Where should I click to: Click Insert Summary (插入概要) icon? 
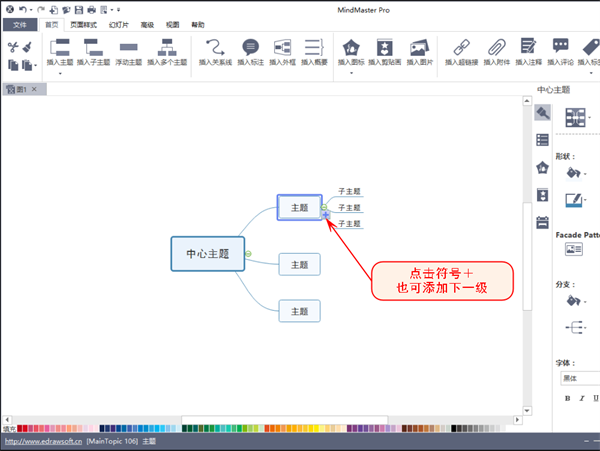tap(314, 47)
